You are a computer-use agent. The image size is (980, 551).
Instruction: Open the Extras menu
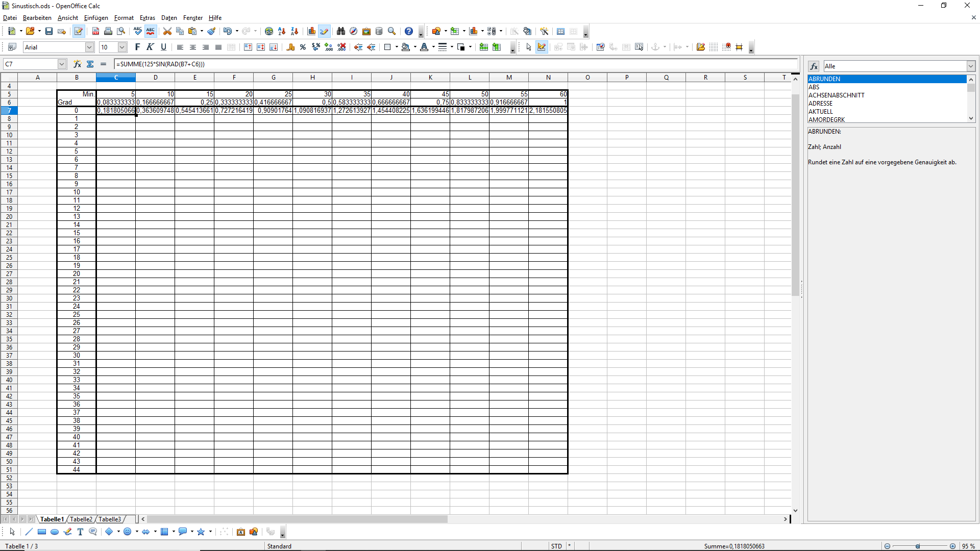147,18
